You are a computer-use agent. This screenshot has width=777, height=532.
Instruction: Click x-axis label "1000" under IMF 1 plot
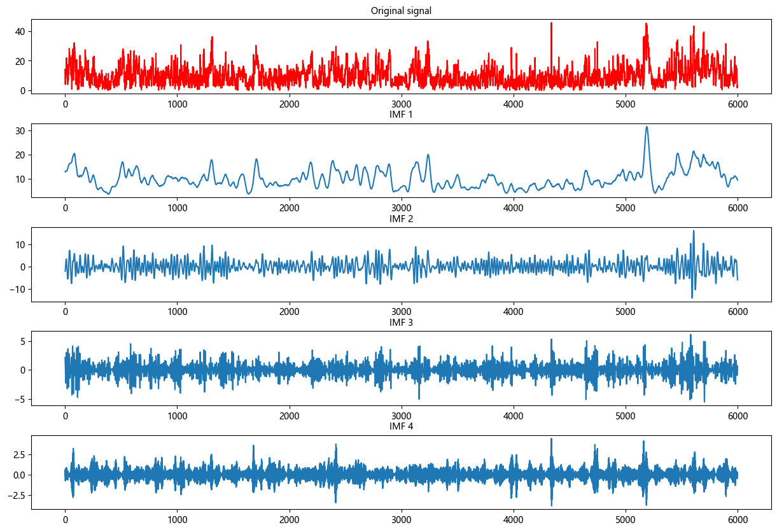[177, 209]
